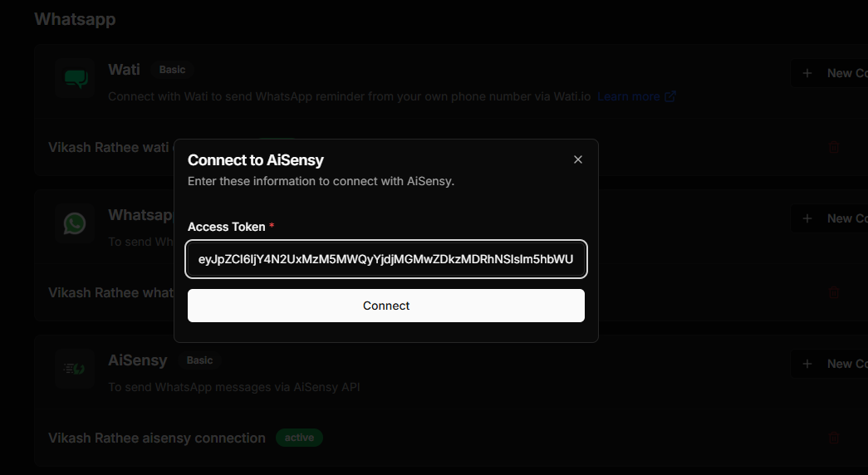Image resolution: width=868 pixels, height=475 pixels.
Task: Delete the Vikash Rathee wati connection
Action: coord(834,147)
